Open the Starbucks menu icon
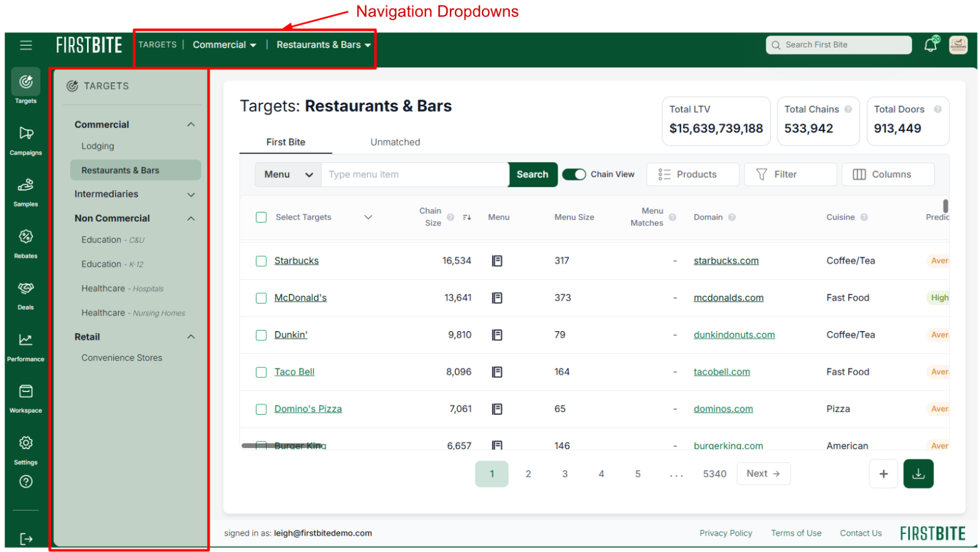The width and height of the screenshot is (980, 552). (497, 261)
